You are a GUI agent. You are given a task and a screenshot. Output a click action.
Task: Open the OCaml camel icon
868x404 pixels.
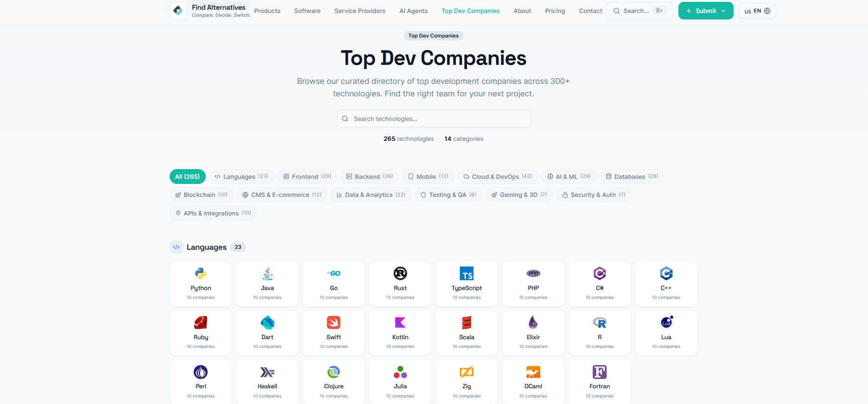coord(533,372)
